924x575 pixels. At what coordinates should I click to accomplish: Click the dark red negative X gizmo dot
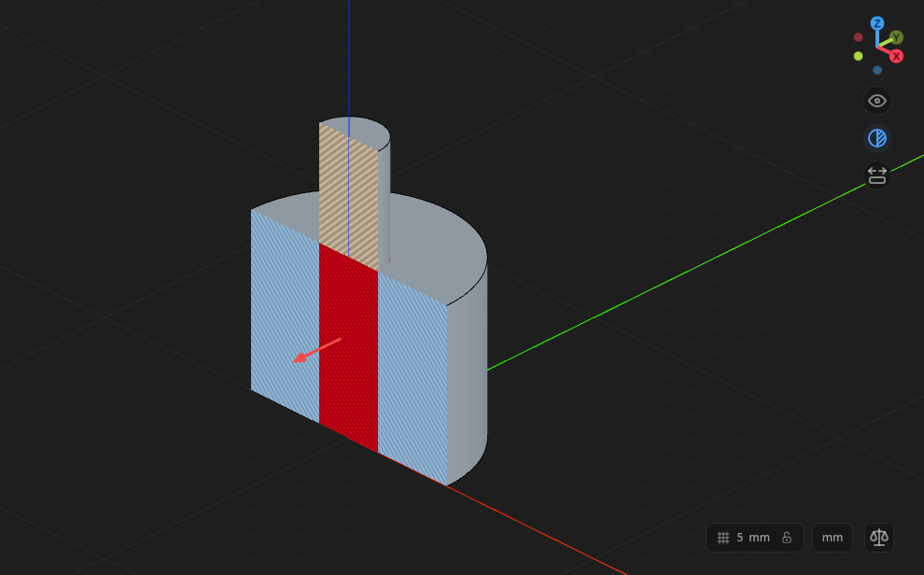tap(858, 37)
